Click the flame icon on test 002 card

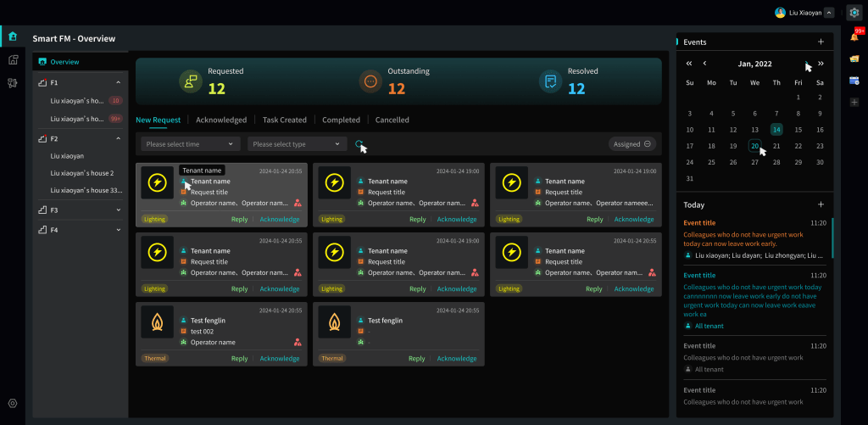pos(157,322)
